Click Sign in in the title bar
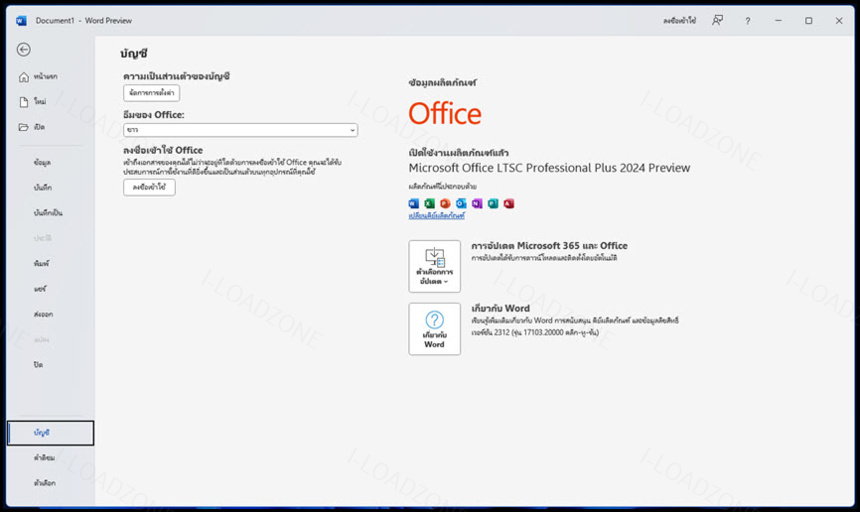Viewport: 860px width, 512px height. 679,21
